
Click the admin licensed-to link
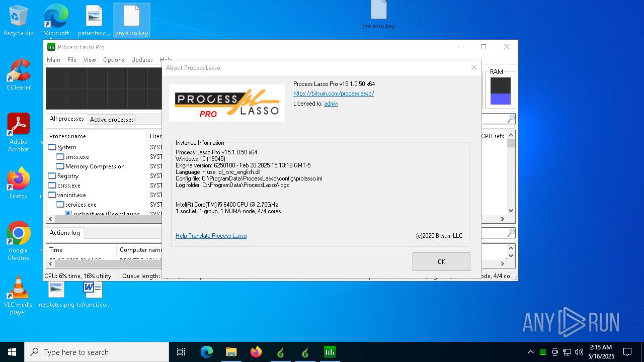[331, 104]
